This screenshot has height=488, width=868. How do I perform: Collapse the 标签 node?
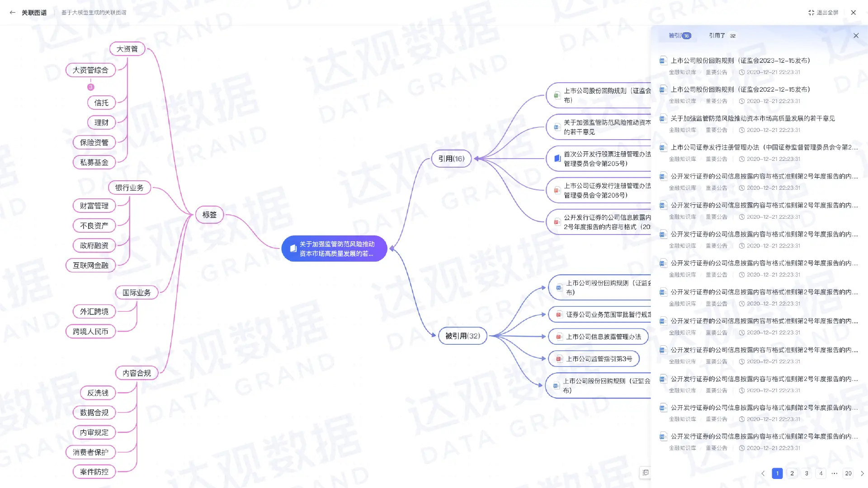coord(209,215)
